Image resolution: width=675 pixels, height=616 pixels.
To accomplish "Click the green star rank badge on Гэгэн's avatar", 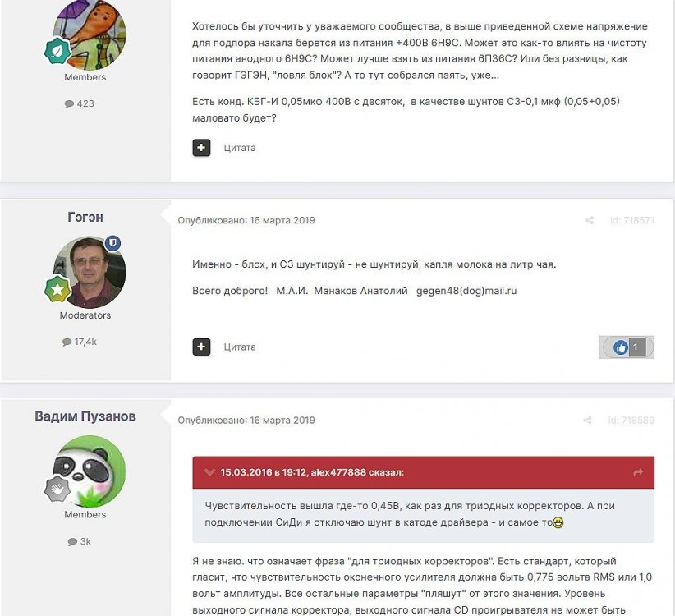I will click(57, 289).
